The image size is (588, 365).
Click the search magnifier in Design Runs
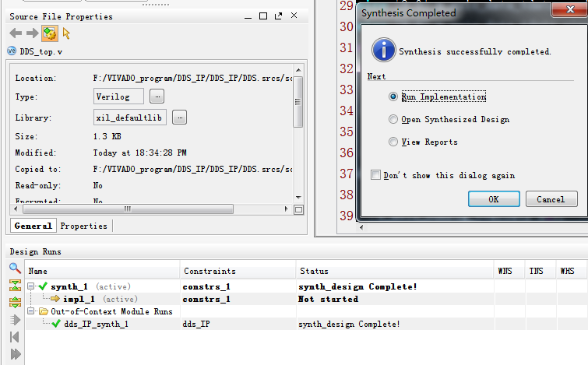click(x=14, y=268)
